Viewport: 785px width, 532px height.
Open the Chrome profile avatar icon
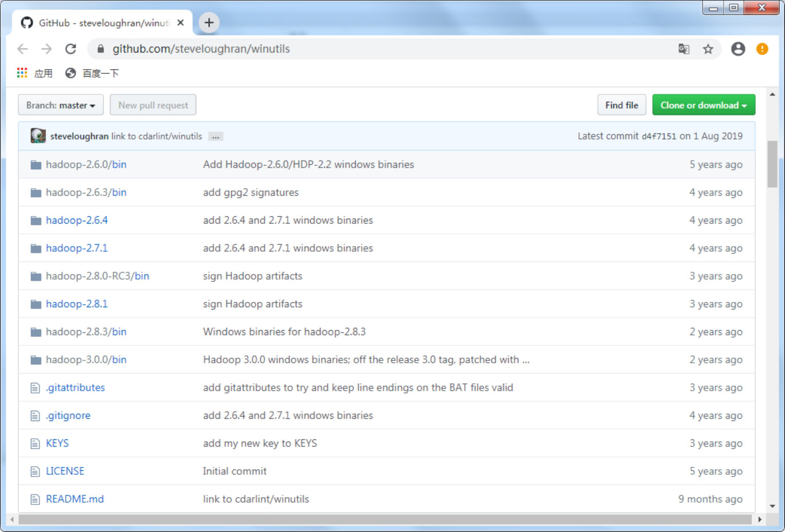[x=738, y=49]
